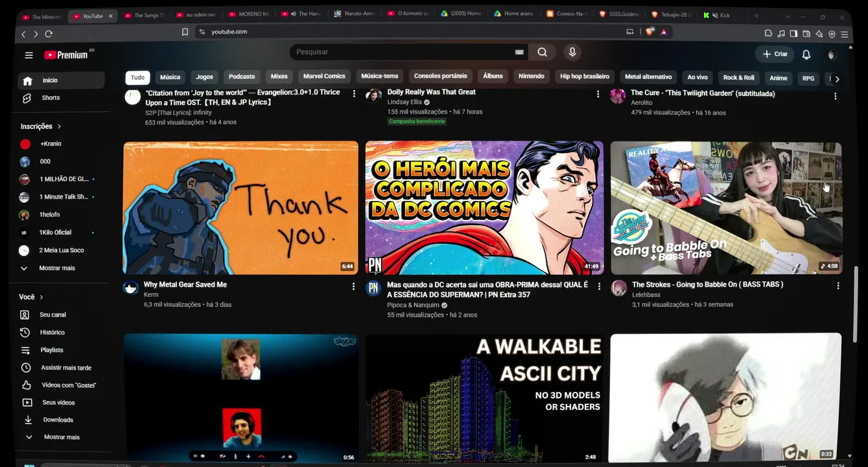
Task: Click the search magnifier button
Action: pyautogui.click(x=543, y=53)
